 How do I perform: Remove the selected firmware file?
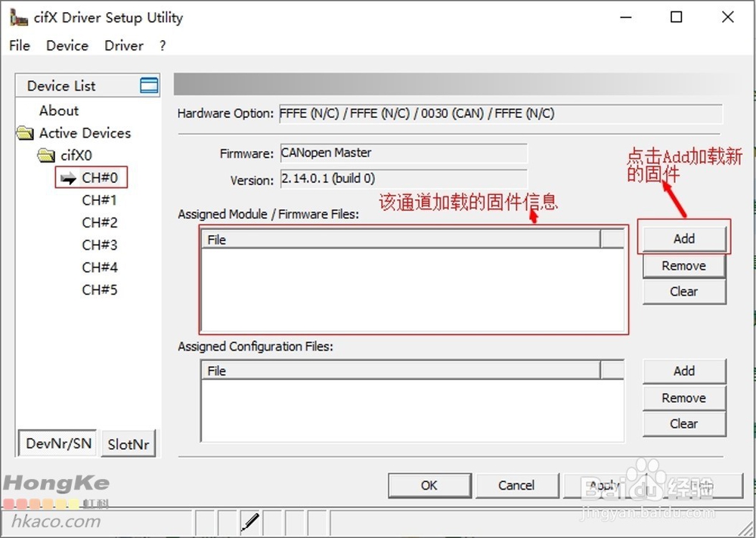(683, 266)
